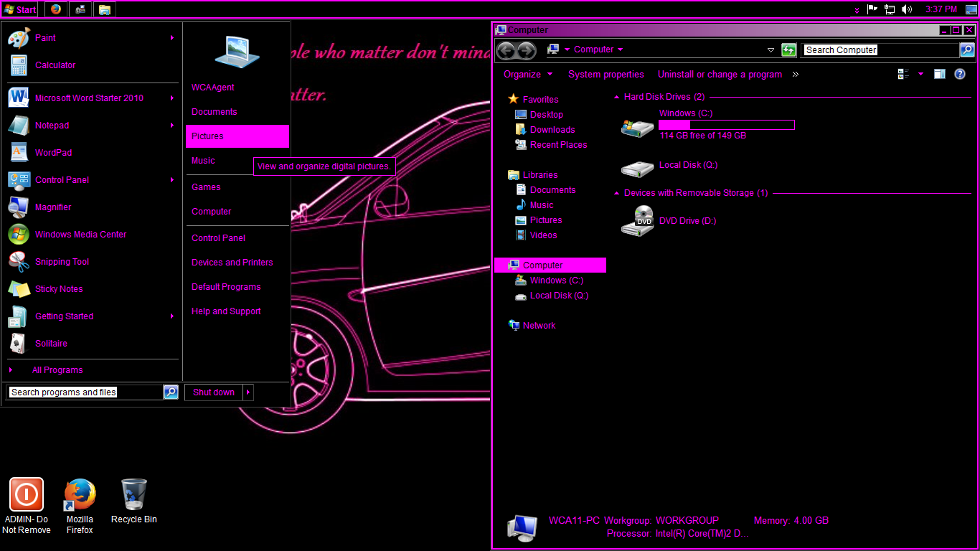Open WordPad from the Start menu
This screenshot has width=980, height=551.
tap(90, 153)
